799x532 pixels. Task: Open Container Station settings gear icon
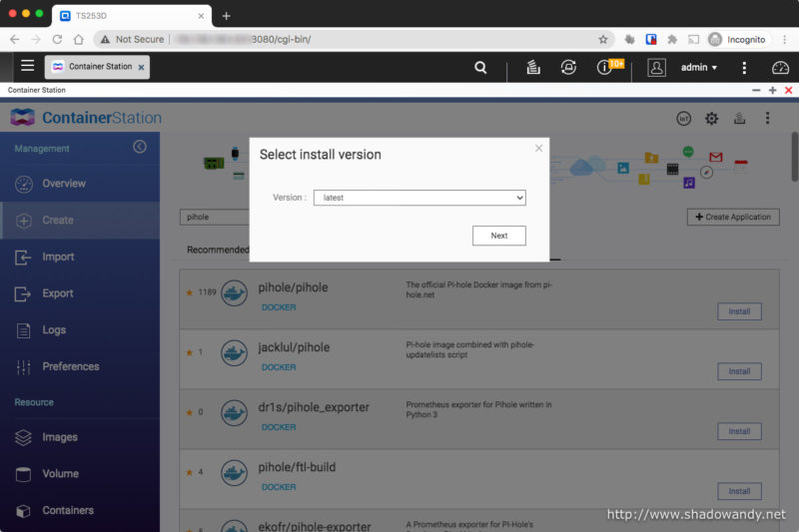coord(711,118)
